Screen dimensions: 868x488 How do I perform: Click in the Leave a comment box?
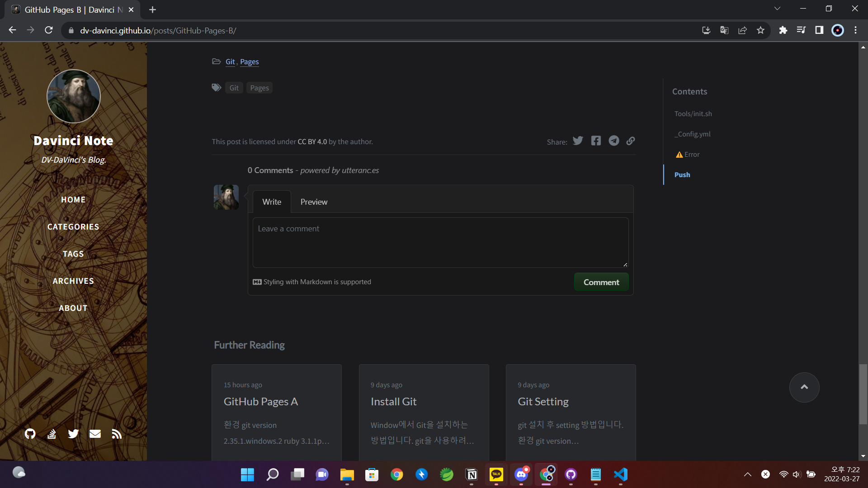[440, 243]
